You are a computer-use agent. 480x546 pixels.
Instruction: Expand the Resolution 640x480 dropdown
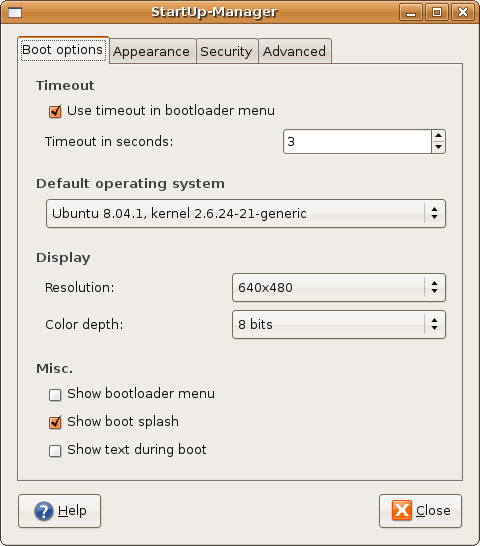click(x=339, y=288)
